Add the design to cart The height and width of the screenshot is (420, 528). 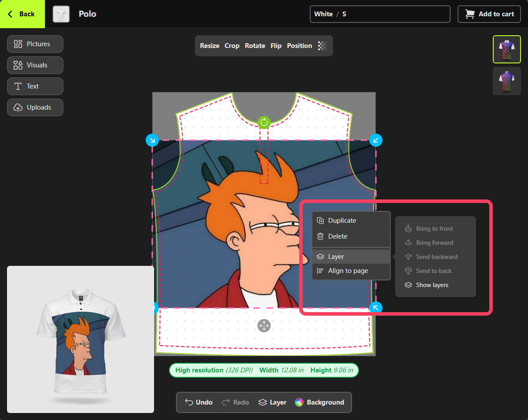[x=489, y=14]
